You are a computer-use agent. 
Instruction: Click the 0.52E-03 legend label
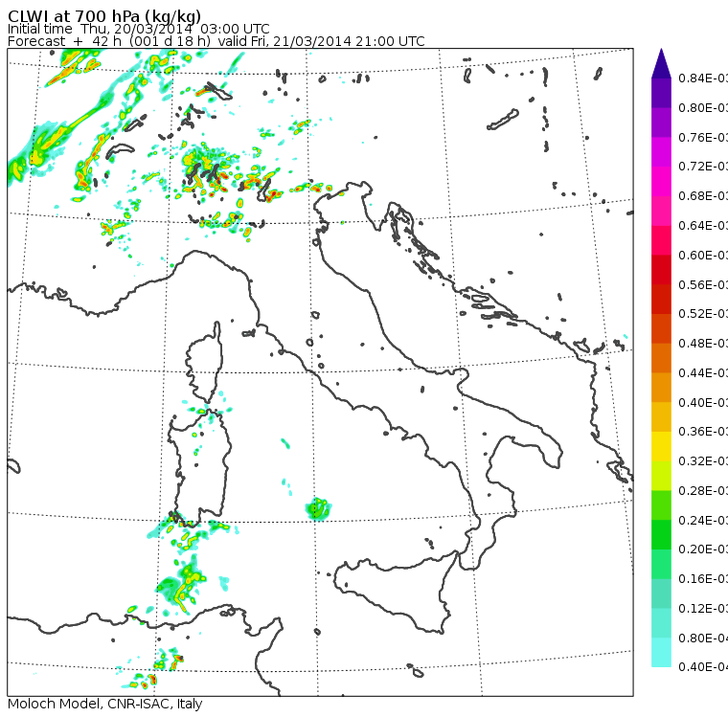703,314
